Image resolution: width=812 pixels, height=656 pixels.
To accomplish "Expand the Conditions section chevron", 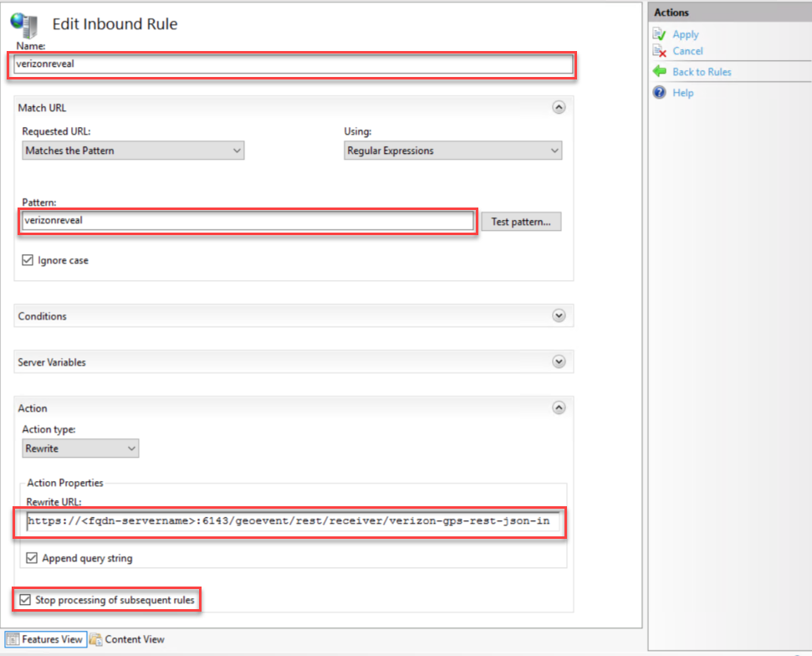I will [x=559, y=315].
